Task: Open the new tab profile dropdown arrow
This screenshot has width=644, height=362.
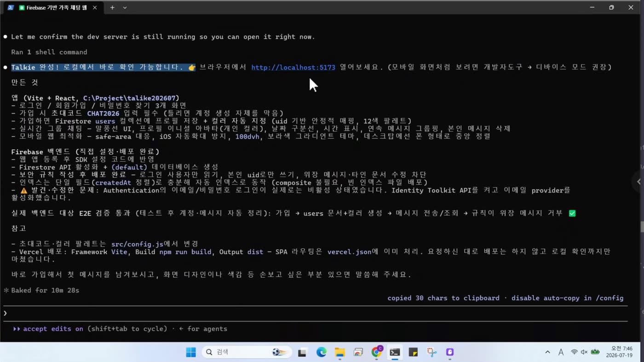Action: click(x=125, y=8)
